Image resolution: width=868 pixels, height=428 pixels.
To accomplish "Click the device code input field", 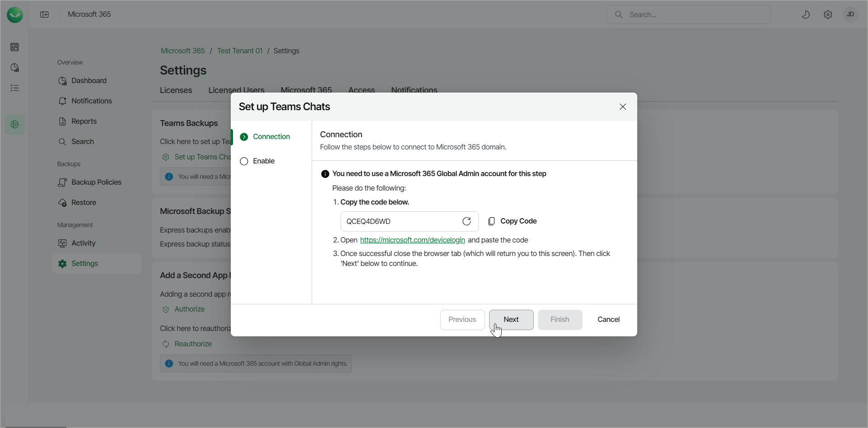I will click(400, 221).
